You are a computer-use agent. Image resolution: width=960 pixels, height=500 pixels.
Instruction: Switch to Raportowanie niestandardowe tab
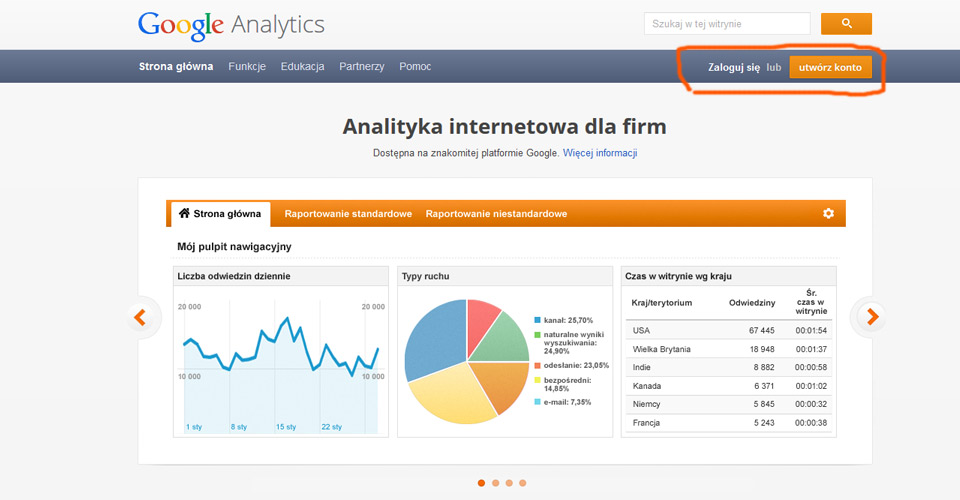pos(496,214)
